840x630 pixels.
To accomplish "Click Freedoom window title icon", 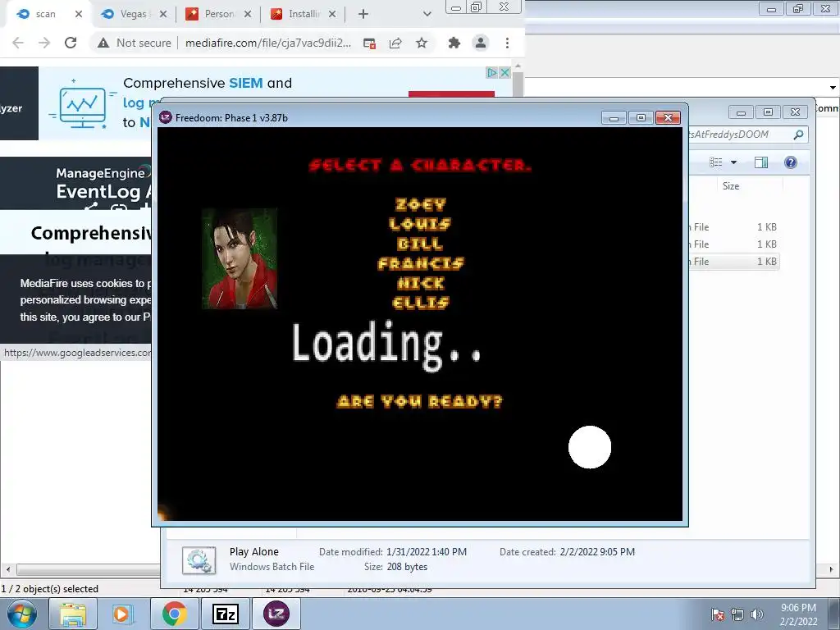I will (166, 117).
